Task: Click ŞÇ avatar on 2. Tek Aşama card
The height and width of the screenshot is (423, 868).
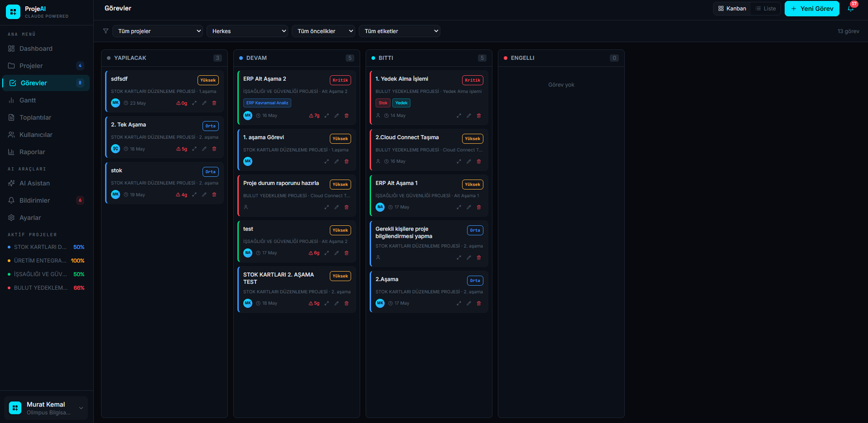Action: [116, 149]
